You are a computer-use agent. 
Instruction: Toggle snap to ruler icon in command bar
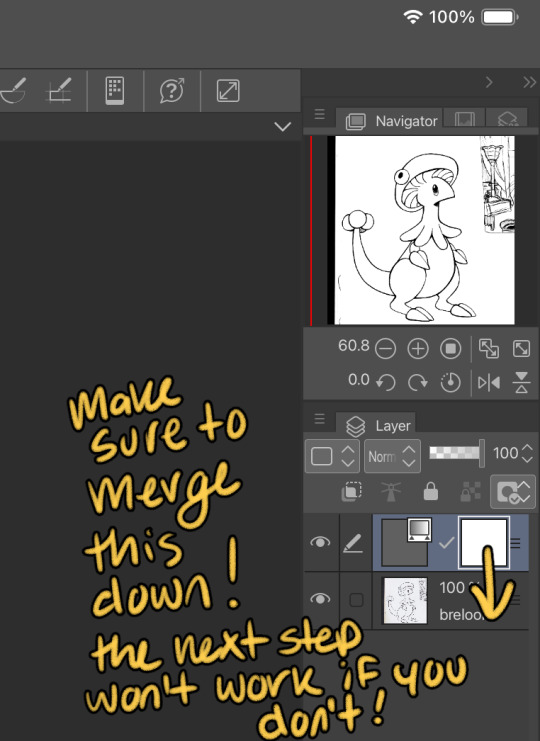[13, 90]
